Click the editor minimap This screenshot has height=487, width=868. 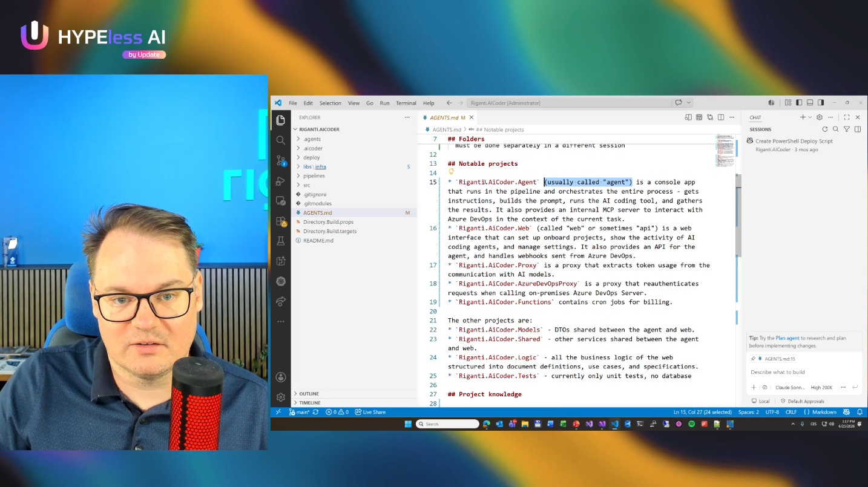725,151
